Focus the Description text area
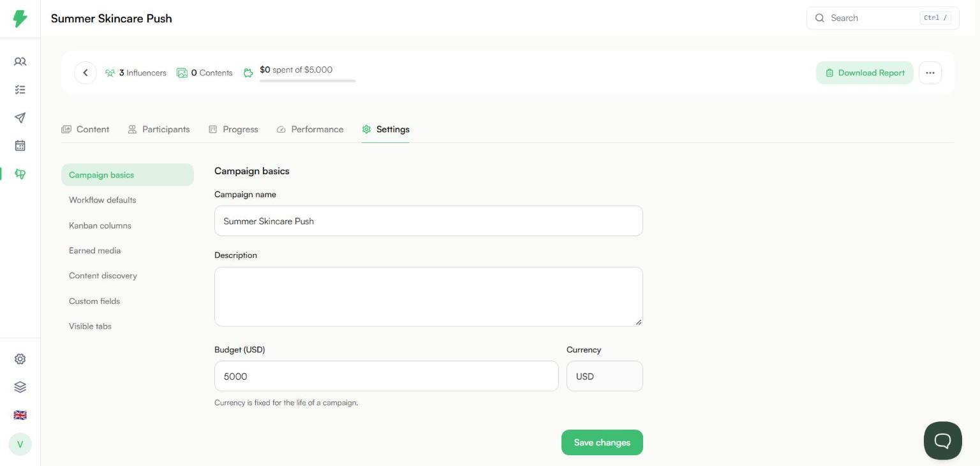This screenshot has width=980, height=466. point(429,297)
